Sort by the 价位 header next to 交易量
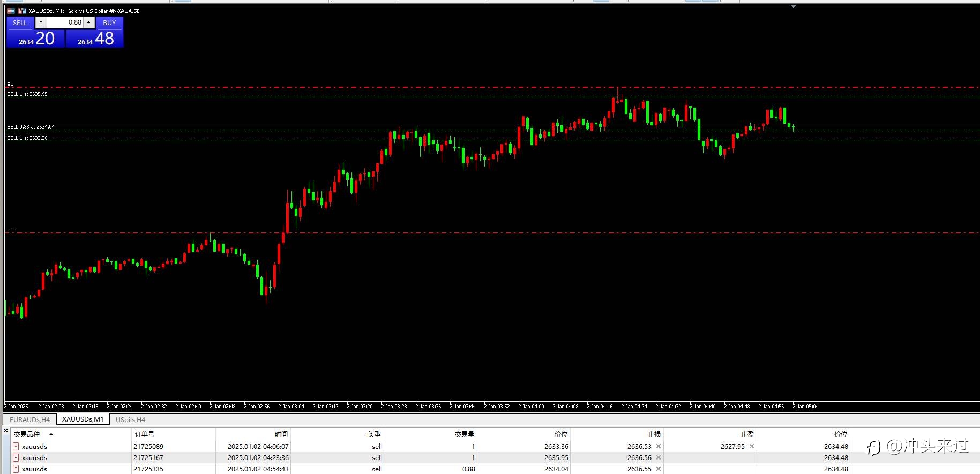Image resolution: width=980 pixels, height=474 pixels. (x=561, y=434)
